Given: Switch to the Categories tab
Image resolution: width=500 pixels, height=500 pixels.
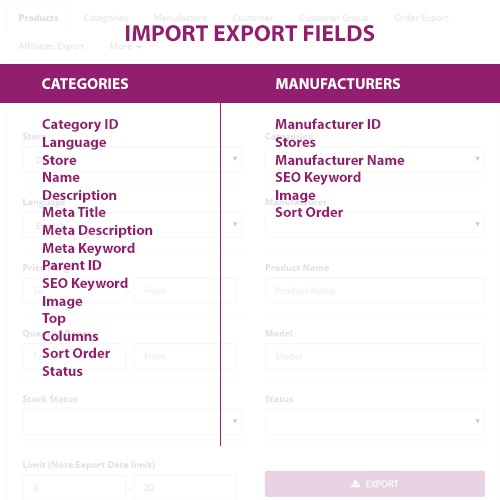Looking at the screenshot, I should (x=106, y=18).
